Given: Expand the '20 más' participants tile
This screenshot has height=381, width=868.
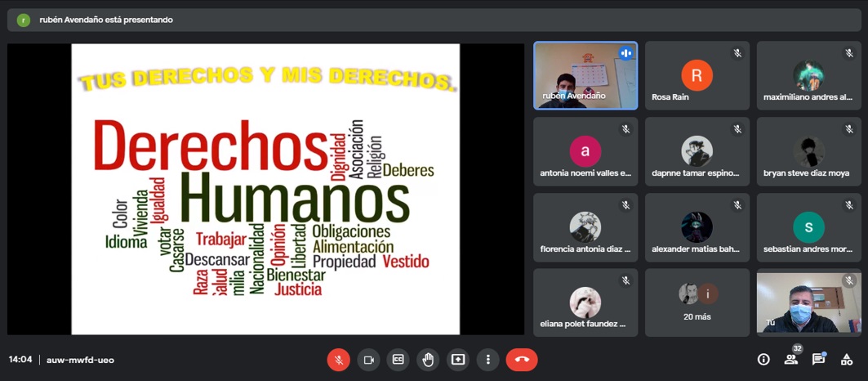Looking at the screenshot, I should coord(697,303).
